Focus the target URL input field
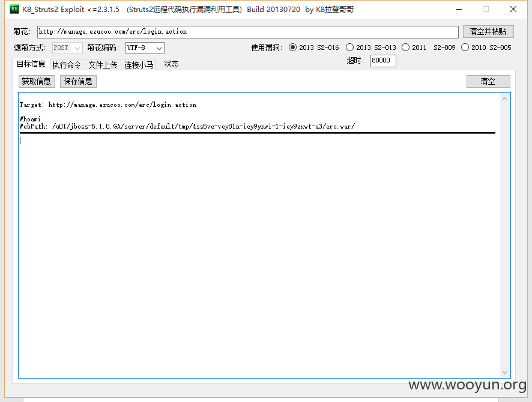The image size is (532, 402). [x=247, y=32]
